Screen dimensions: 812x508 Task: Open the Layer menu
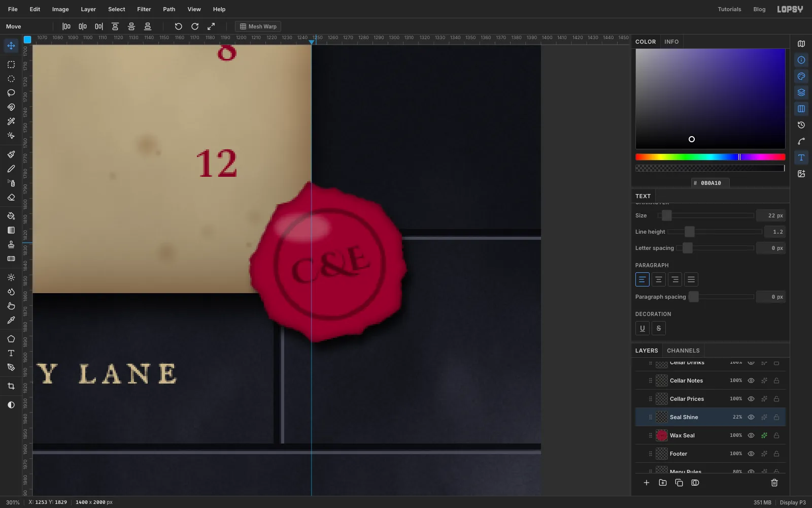[x=88, y=9]
